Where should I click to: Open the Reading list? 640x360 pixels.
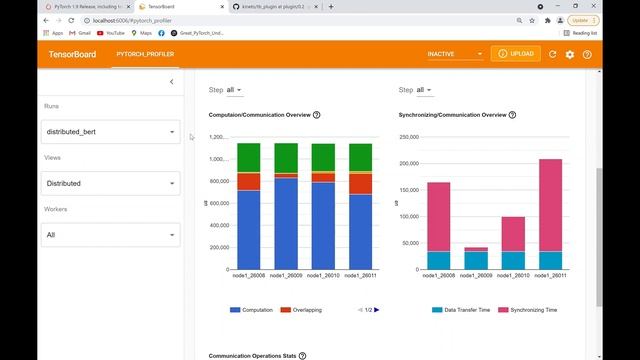click(580, 33)
